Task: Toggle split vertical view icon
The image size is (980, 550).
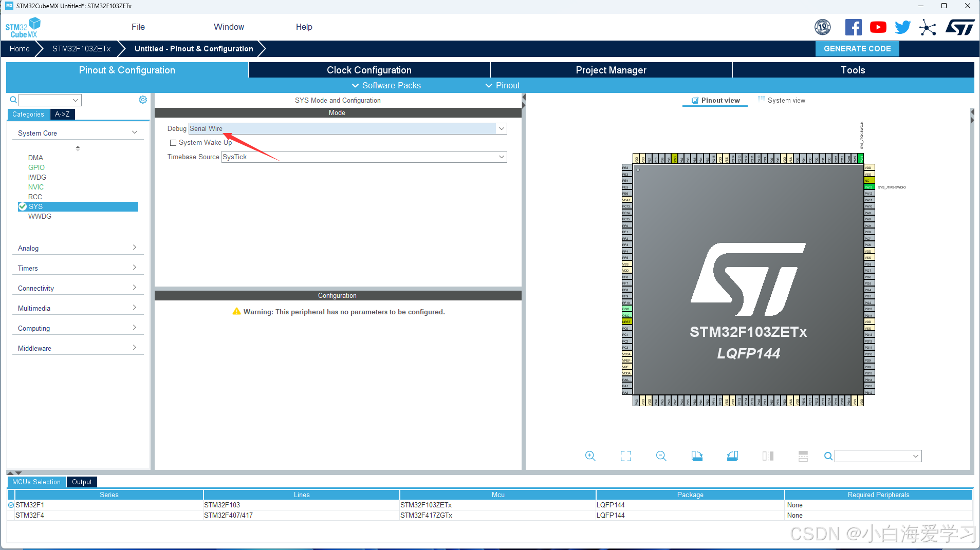Action: [768, 456]
